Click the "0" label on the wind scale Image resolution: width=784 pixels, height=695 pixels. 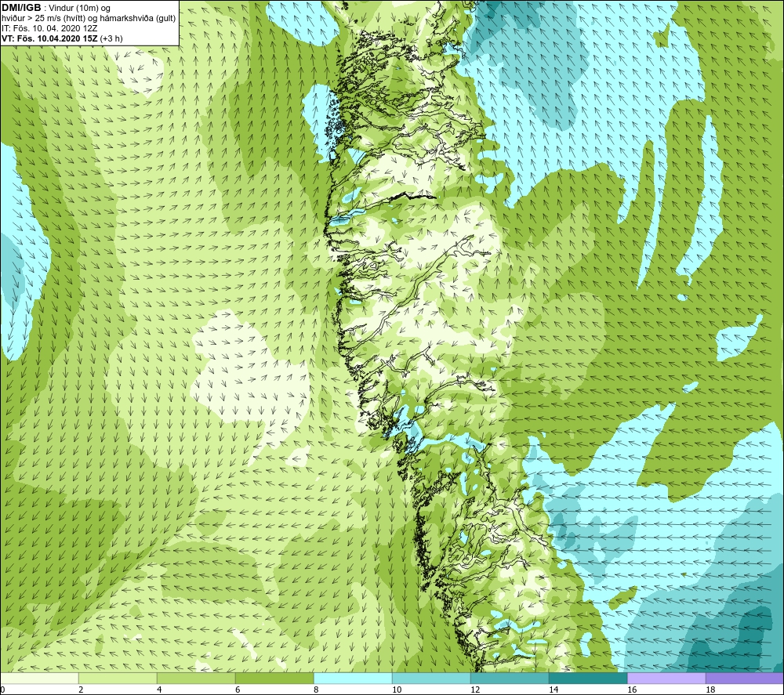[2, 690]
